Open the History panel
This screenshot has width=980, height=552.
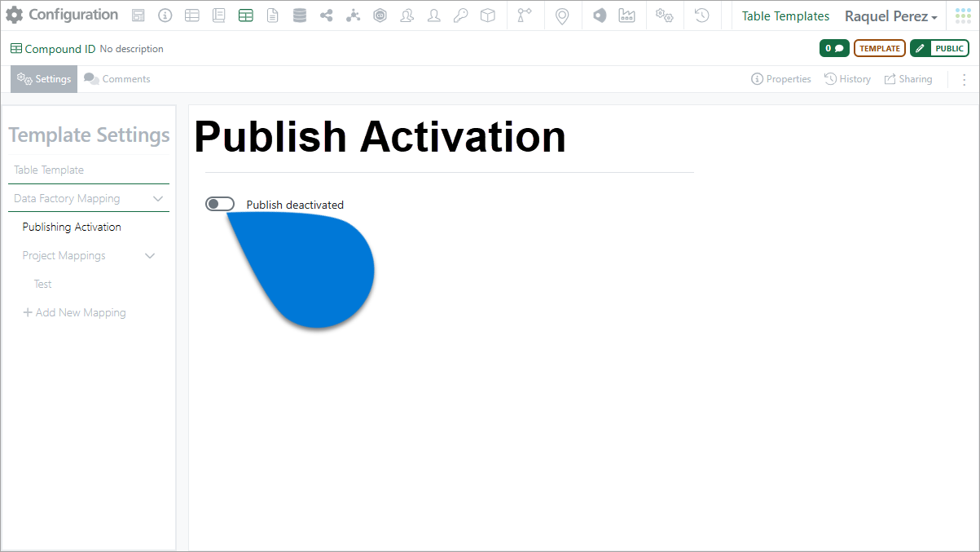pos(847,79)
